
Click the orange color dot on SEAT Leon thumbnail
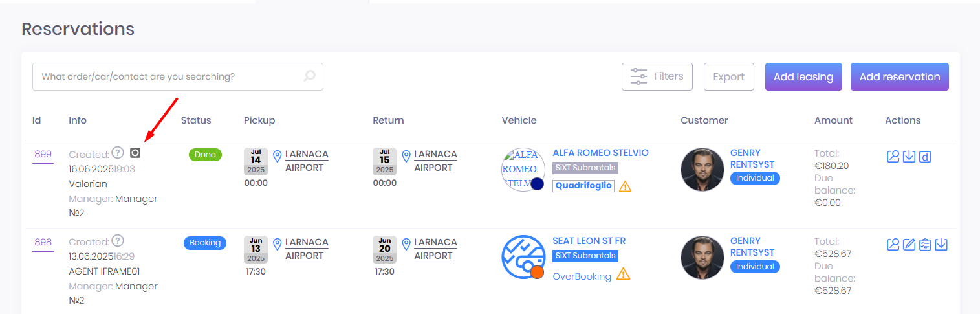pyautogui.click(x=537, y=272)
